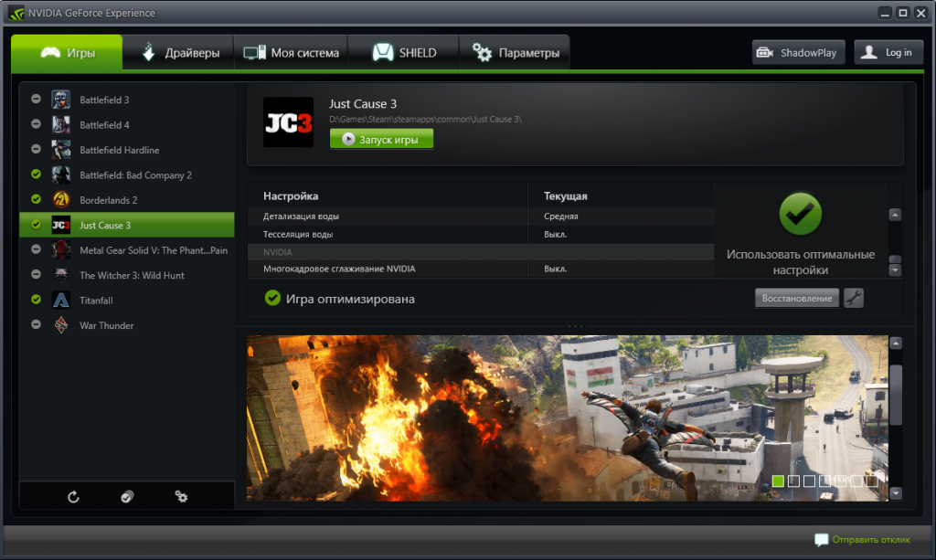936x560 pixels.
Task: Select the Metal Gear Solid V icon
Action: (61, 250)
